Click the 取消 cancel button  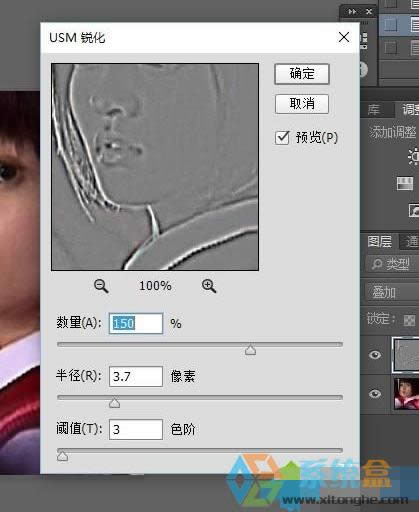coord(302,104)
